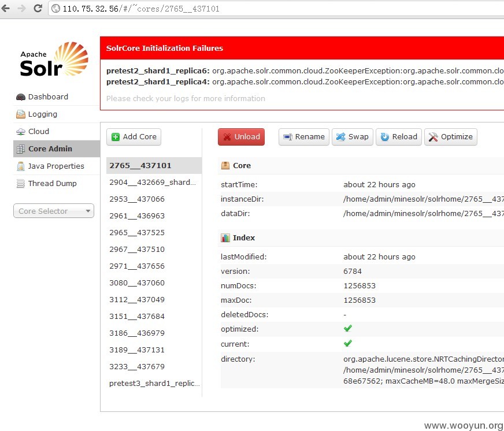
Task: Click the numDocs value 1256853
Action: 360,286
